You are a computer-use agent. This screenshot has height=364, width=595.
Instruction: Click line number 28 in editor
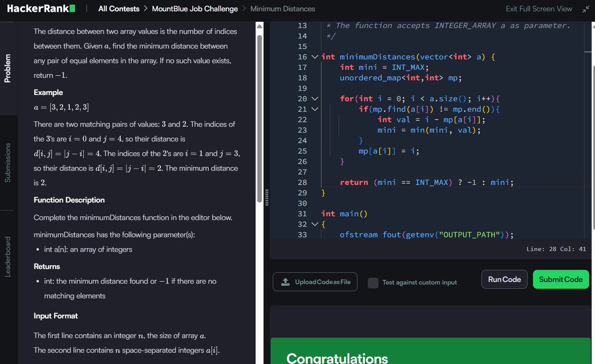point(302,182)
